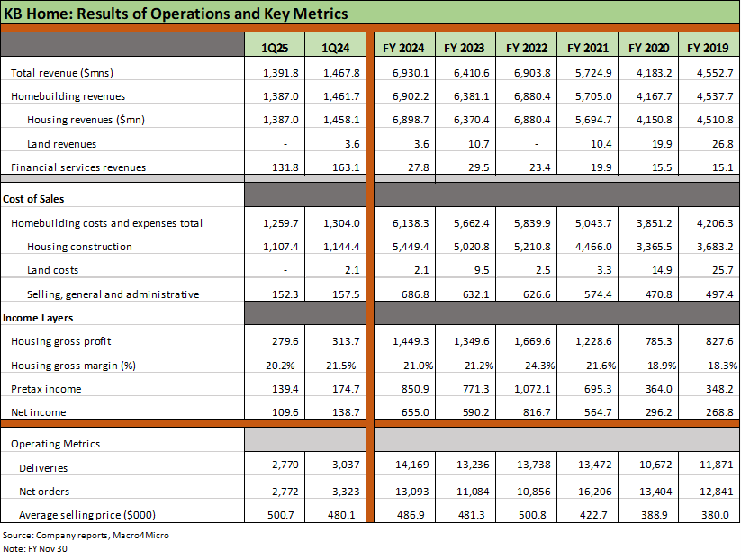The image size is (741, 560).
Task: Click the 'Deliveries' row label
Action: (43, 468)
